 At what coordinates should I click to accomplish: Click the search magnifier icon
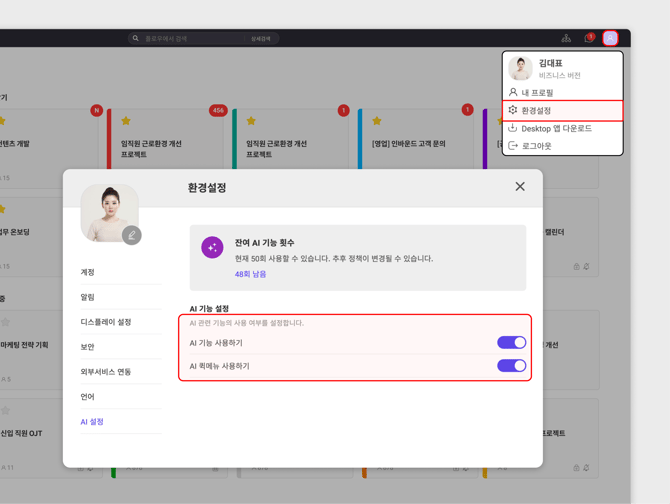pyautogui.click(x=135, y=38)
